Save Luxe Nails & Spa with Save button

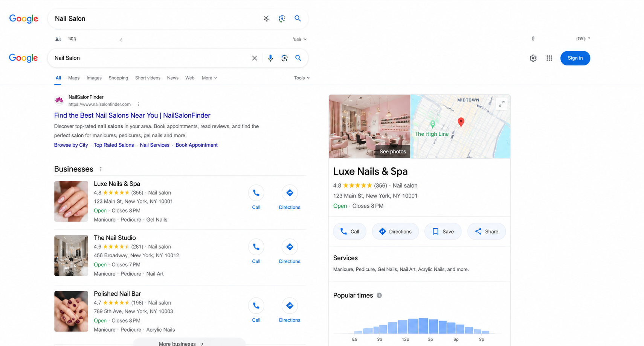443,231
